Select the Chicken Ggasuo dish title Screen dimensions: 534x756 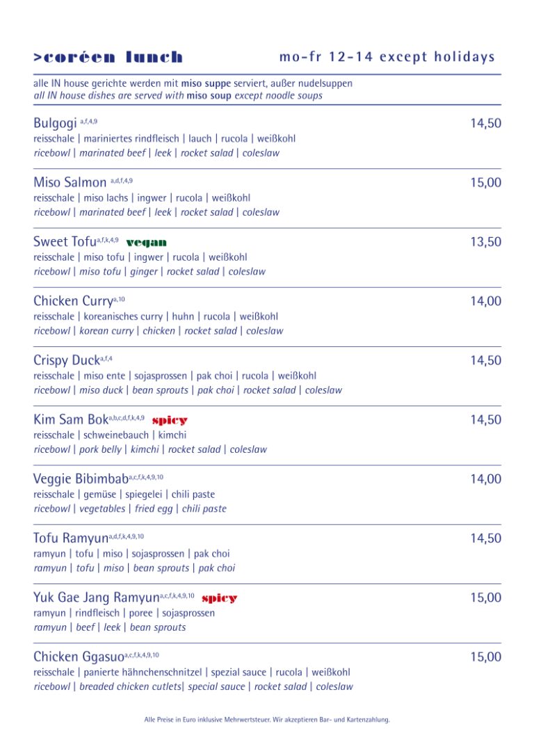click(x=79, y=657)
